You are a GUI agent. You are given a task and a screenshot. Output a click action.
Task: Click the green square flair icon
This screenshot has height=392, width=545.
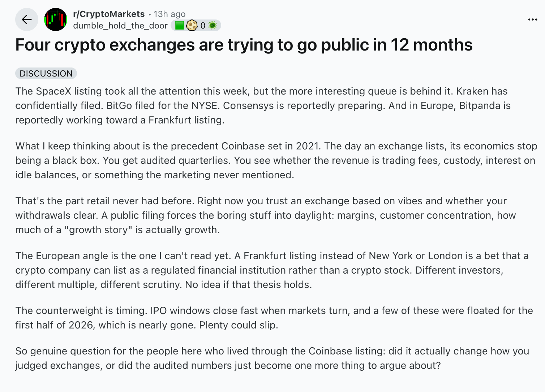pos(179,25)
